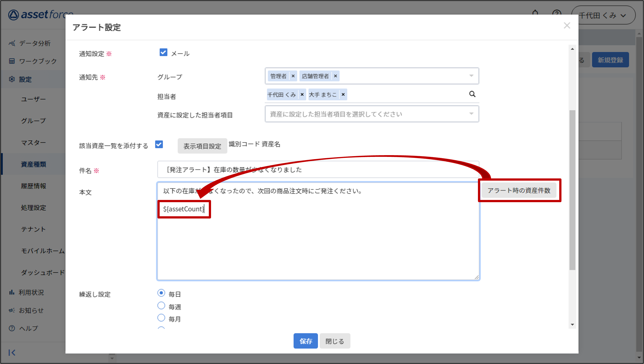Collapse the sidebar with arrow icon
The width and height of the screenshot is (644, 364).
(x=12, y=352)
